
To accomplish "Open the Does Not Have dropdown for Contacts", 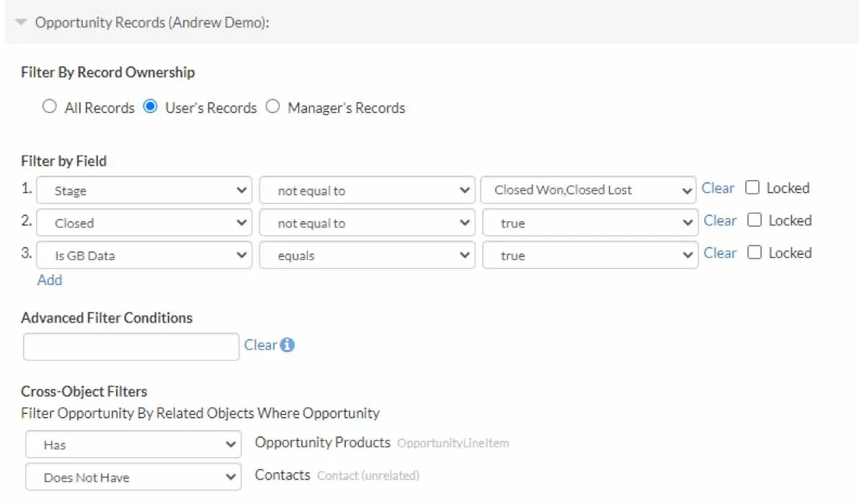I will [x=133, y=477].
